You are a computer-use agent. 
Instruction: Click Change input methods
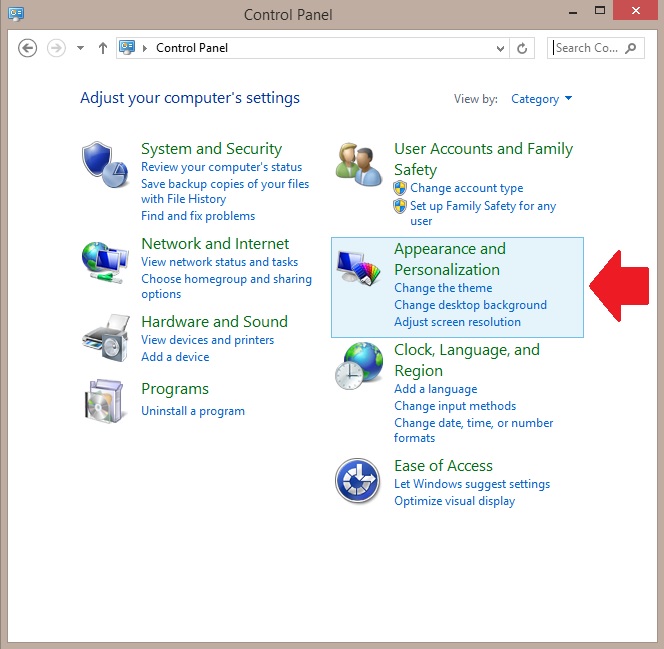pos(455,406)
